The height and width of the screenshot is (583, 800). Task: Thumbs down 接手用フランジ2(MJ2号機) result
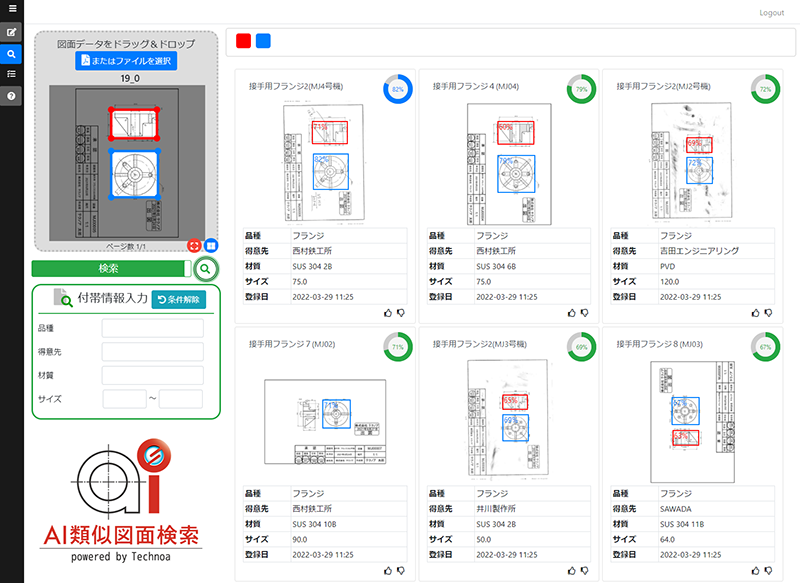tap(768, 313)
